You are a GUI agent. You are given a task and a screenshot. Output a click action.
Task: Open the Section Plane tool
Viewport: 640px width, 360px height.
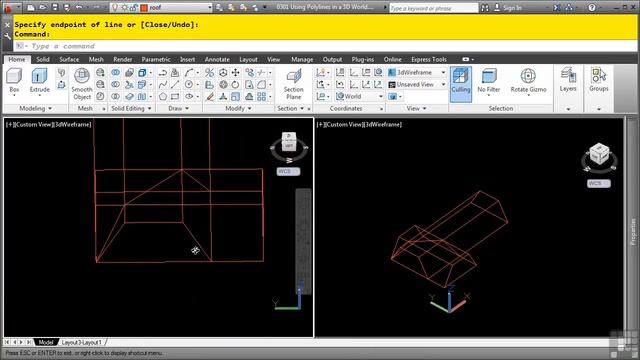coord(293,84)
